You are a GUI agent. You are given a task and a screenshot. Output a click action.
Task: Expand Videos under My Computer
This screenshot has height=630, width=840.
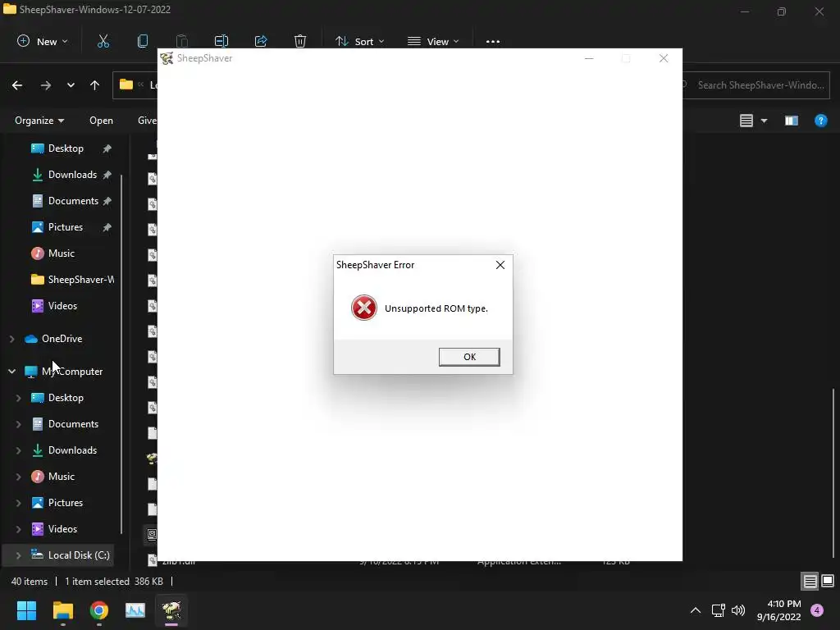coord(18,529)
